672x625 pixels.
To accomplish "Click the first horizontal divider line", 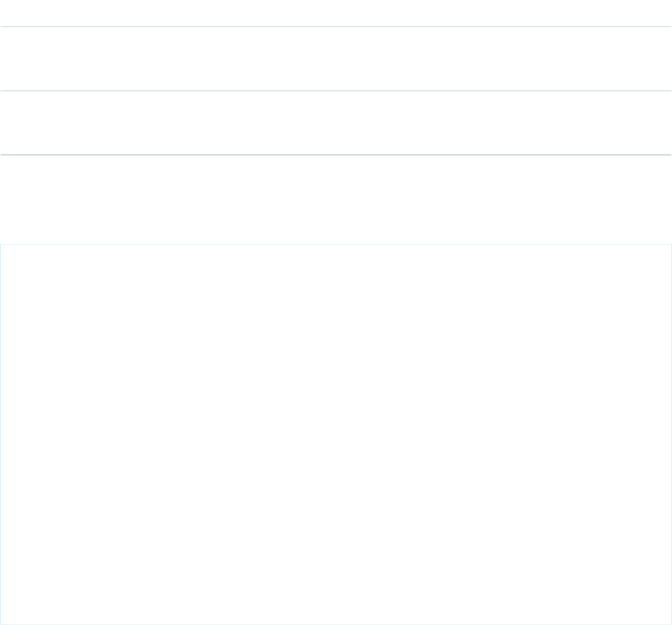I will [x=336, y=27].
